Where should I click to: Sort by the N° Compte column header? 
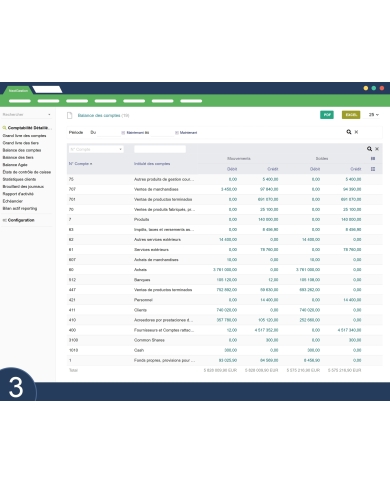click(80, 164)
